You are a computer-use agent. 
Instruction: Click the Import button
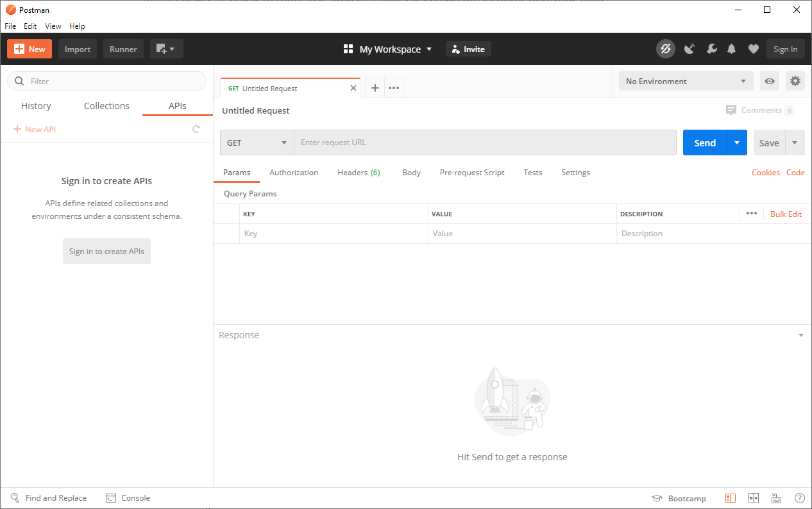click(78, 49)
